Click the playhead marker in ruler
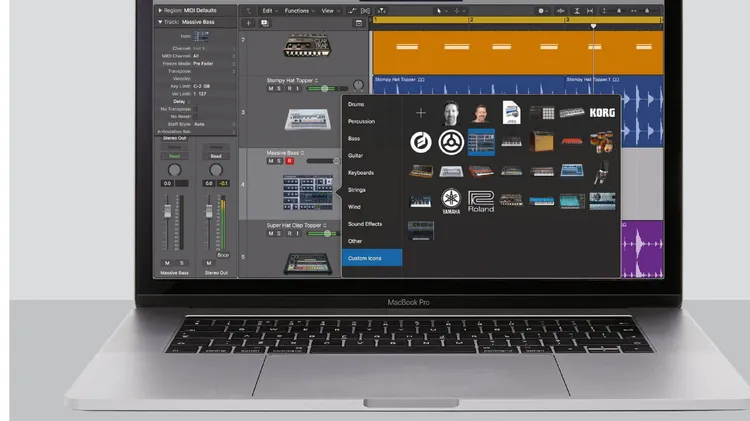Viewport: 750px width, 421px height. (x=593, y=25)
